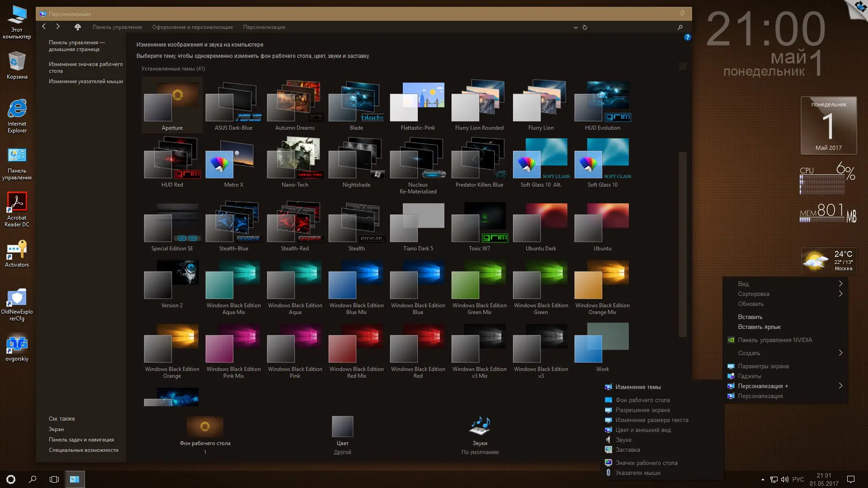
Task: Click Изменение указателей мыши link
Action: coord(85,81)
